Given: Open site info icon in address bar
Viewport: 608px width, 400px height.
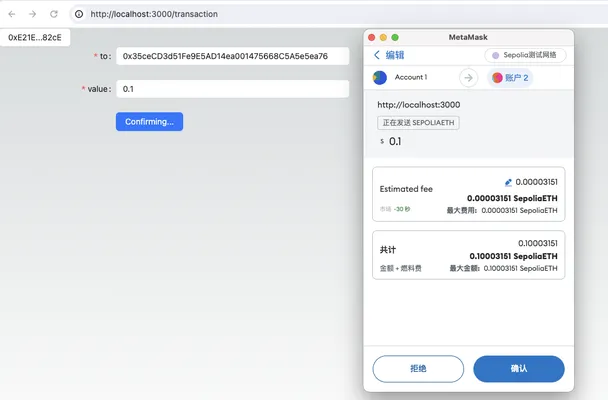Looking at the screenshot, I should coord(79,14).
